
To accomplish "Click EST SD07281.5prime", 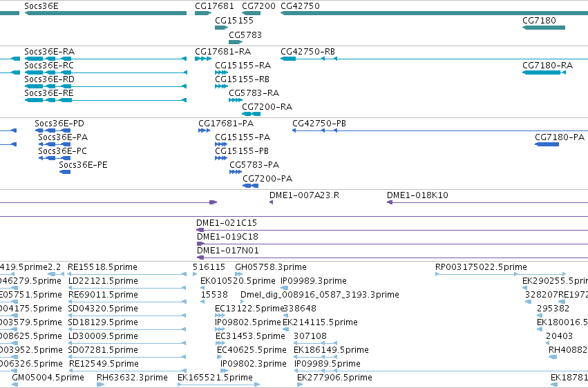I will [127, 358].
